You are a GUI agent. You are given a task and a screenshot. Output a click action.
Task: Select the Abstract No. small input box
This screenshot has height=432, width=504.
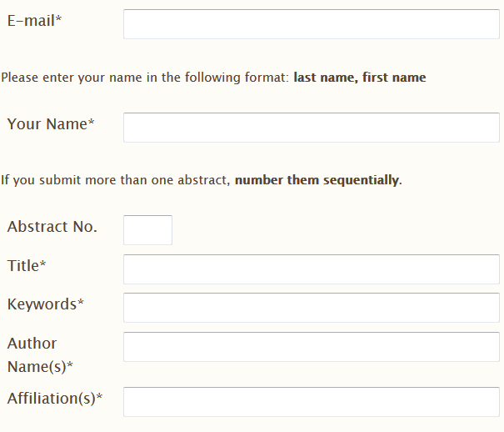(x=147, y=230)
